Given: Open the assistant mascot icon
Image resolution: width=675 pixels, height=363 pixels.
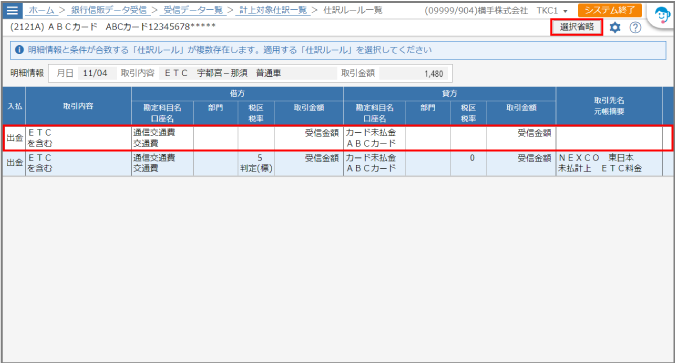Looking at the screenshot, I should (x=662, y=16).
